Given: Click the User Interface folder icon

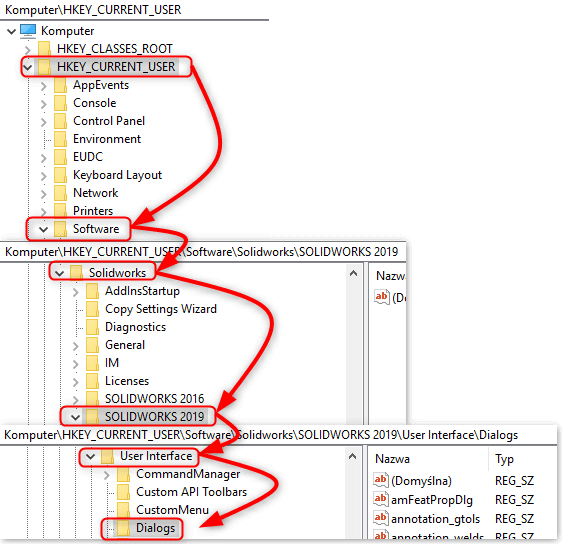Looking at the screenshot, I should [x=107, y=456].
